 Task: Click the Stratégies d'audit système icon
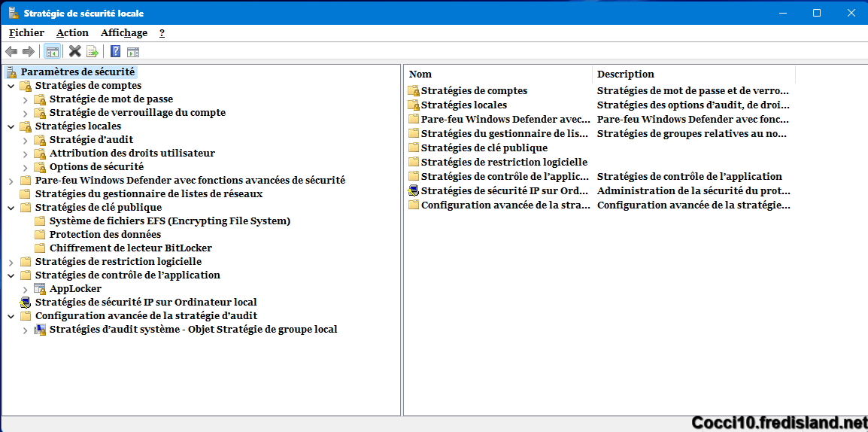tap(40, 329)
